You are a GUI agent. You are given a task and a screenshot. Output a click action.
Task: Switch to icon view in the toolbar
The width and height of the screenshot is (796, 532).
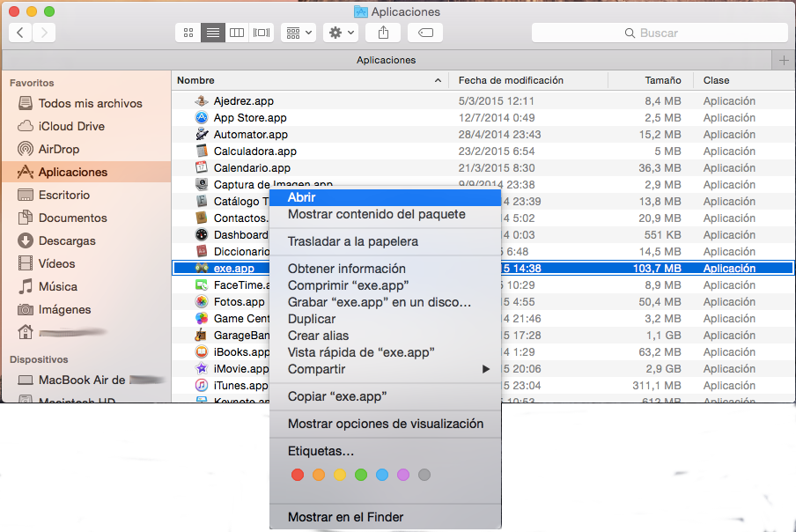pyautogui.click(x=188, y=33)
